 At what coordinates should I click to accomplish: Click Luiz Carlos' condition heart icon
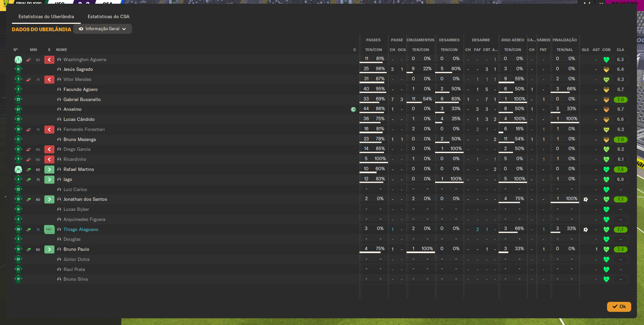coord(606,190)
